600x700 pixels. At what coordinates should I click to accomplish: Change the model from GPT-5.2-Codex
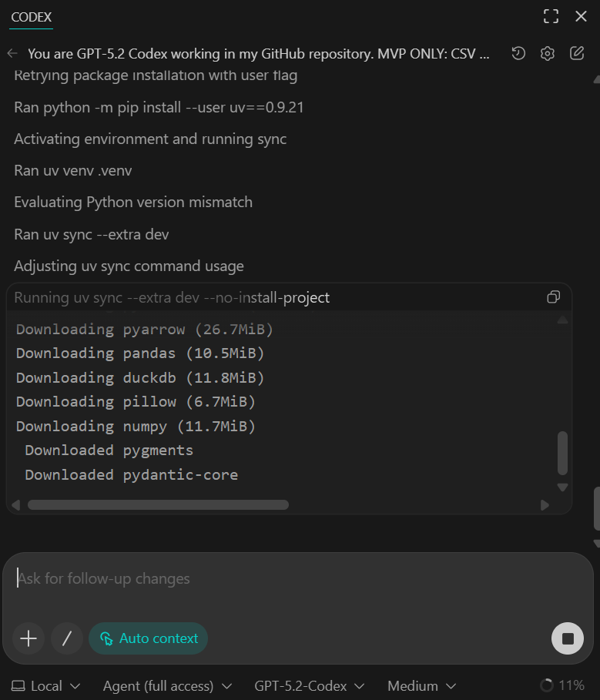310,685
